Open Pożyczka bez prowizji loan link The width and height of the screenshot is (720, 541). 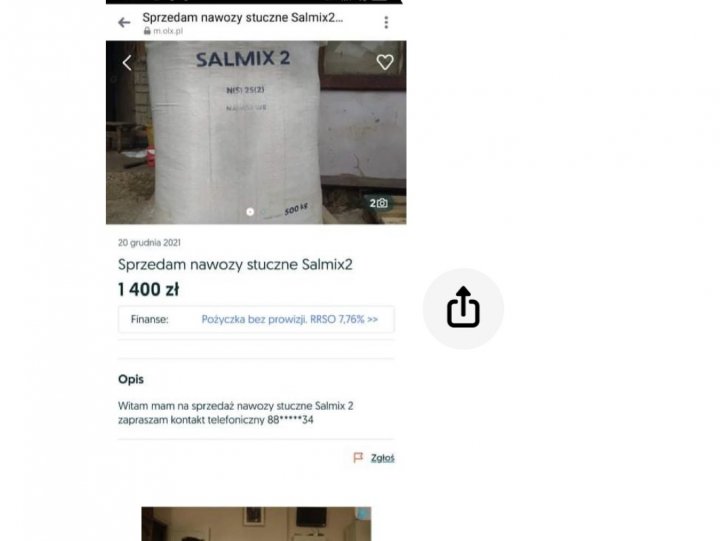pos(290,319)
